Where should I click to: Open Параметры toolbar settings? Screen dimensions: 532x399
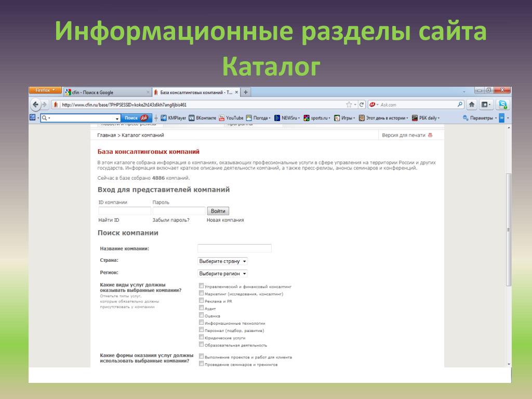coord(480,118)
